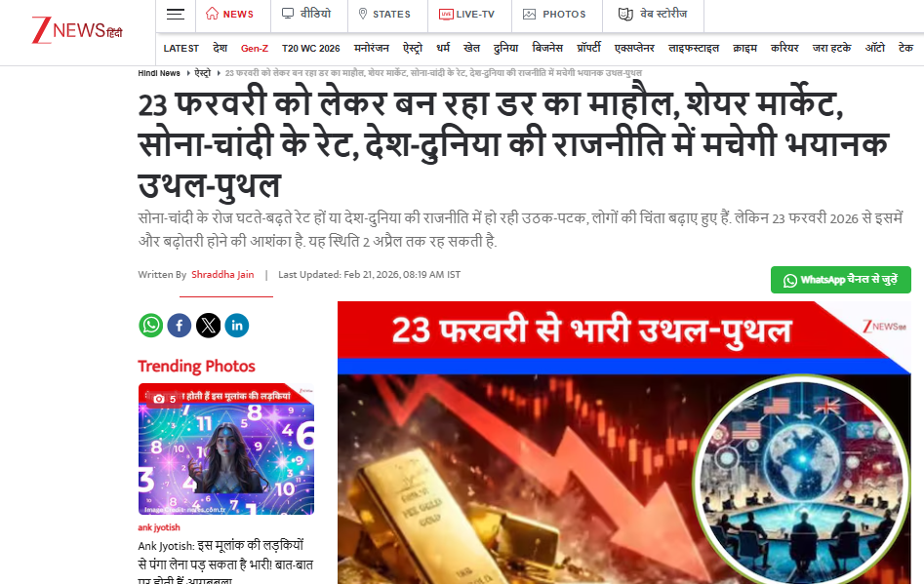Open author Shraddha Jain's profile
Image resolution: width=924 pixels, height=584 pixels.
222,274
